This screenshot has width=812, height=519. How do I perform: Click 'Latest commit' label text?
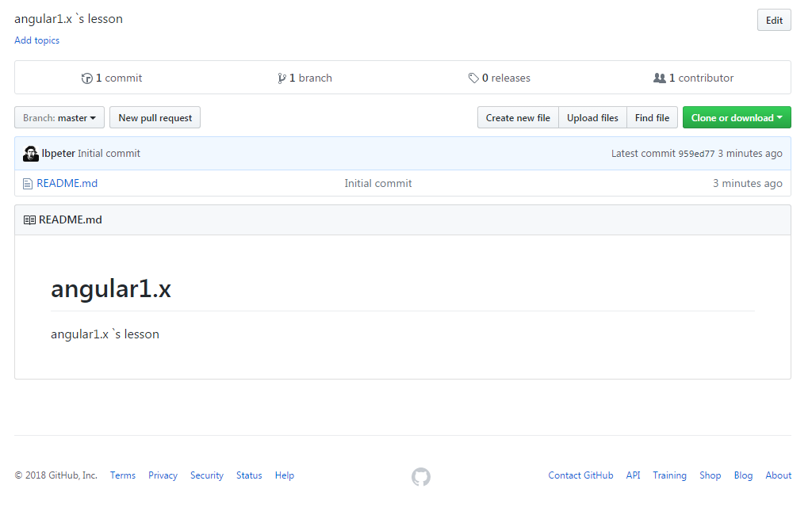[x=643, y=154]
